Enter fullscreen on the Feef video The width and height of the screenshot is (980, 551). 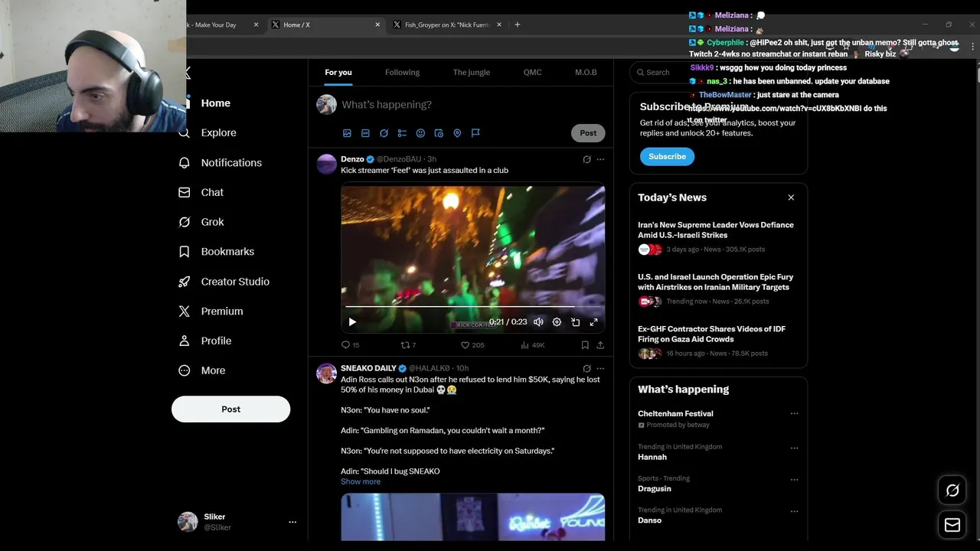coord(593,322)
